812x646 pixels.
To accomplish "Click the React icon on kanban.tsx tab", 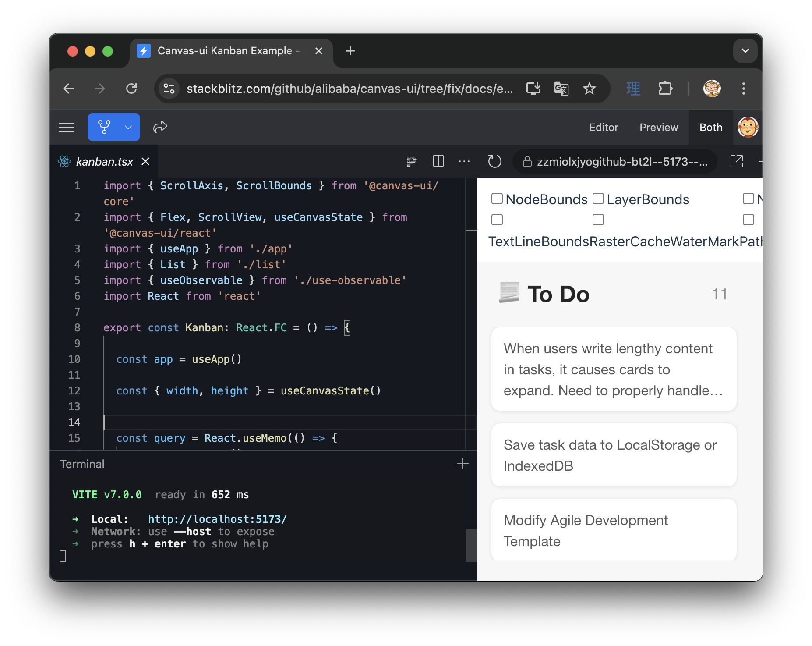I will pos(64,162).
